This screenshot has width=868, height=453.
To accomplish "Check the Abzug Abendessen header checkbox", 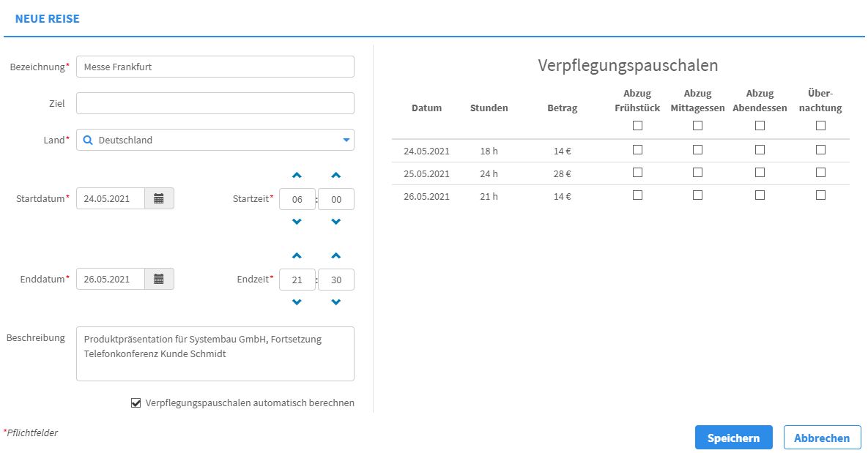I will [x=760, y=125].
